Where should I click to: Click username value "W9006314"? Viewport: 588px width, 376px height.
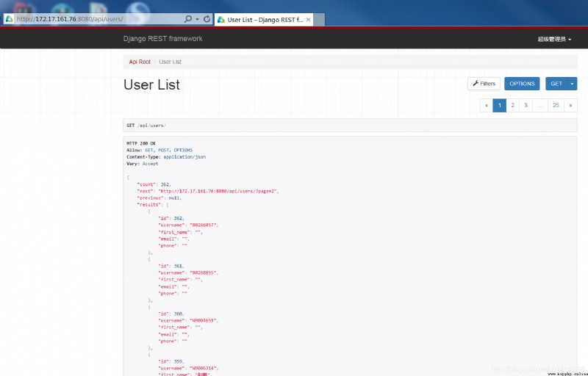(x=204, y=368)
